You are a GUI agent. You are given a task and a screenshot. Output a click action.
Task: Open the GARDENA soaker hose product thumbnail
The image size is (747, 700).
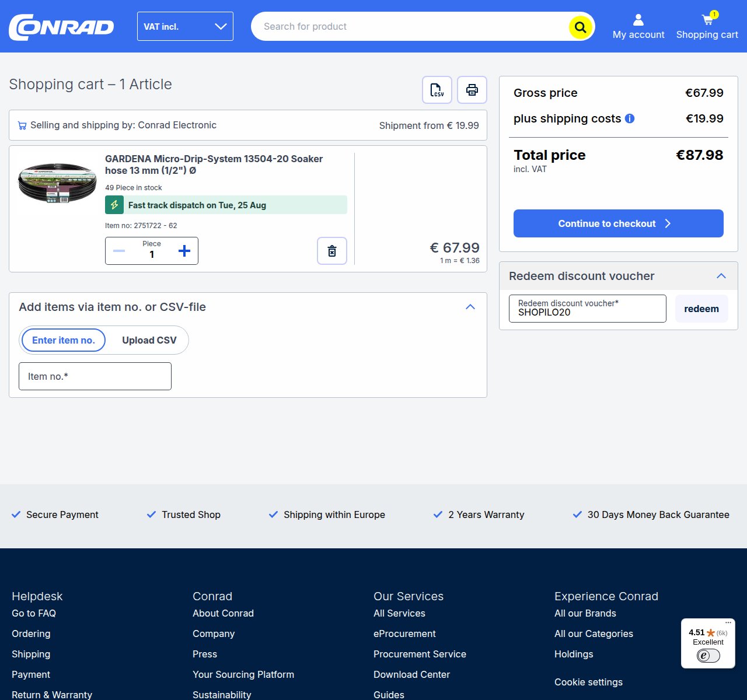pyautogui.click(x=57, y=183)
